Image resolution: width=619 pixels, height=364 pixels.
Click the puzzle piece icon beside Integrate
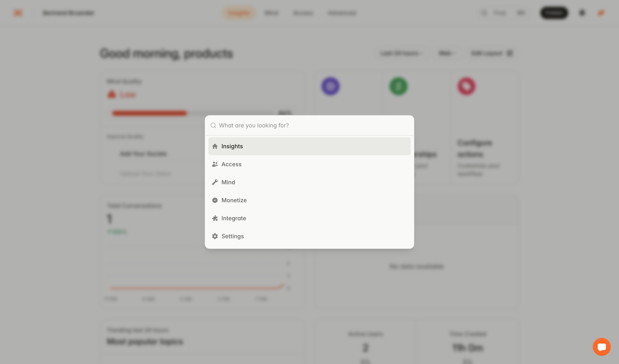coord(215,218)
